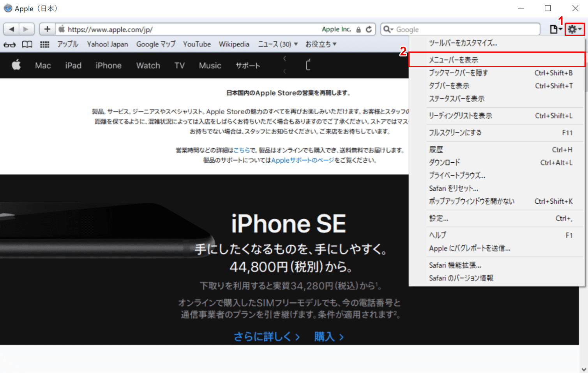Viewport: 588px width, 373px height.
Task: Add bookmark with the plus button
Action: pos(47,29)
